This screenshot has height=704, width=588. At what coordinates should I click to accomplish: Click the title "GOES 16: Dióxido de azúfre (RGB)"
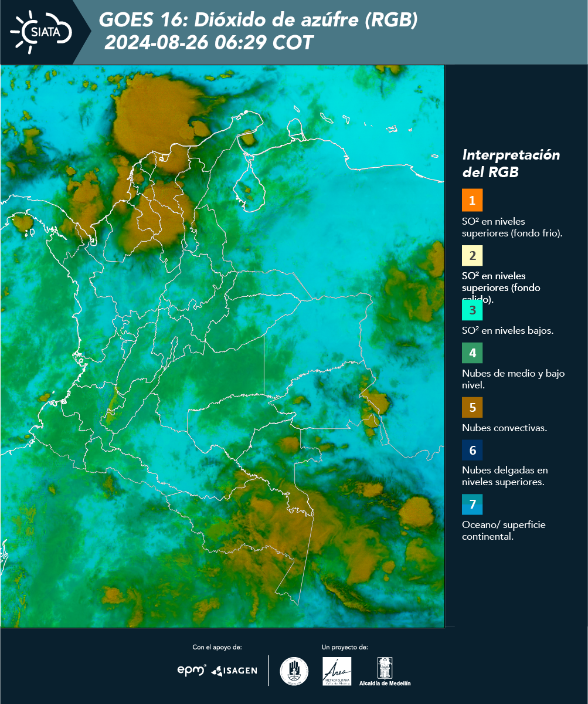(259, 21)
